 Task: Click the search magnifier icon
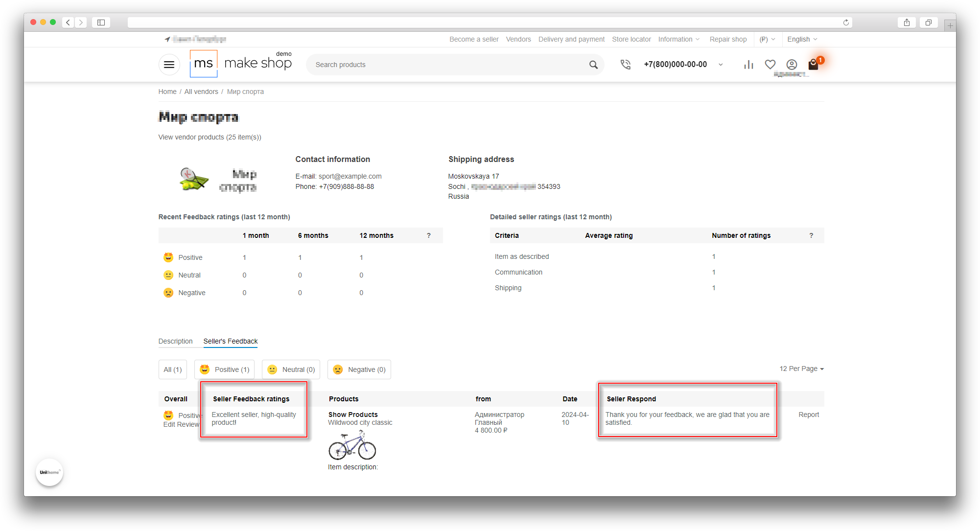coord(593,65)
